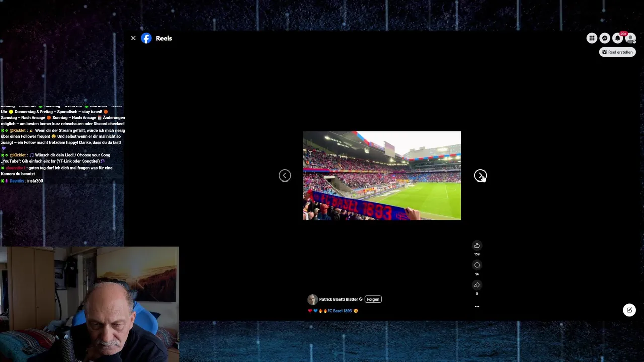The image size is (644, 362).
Task: Click the 159 likes count
Action: 477,254
